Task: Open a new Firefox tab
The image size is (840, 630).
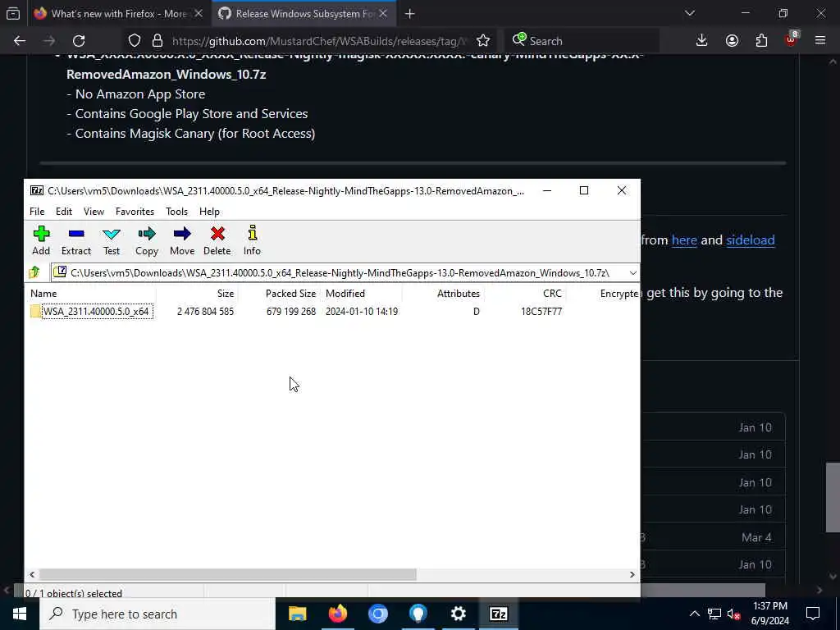Action: click(410, 14)
